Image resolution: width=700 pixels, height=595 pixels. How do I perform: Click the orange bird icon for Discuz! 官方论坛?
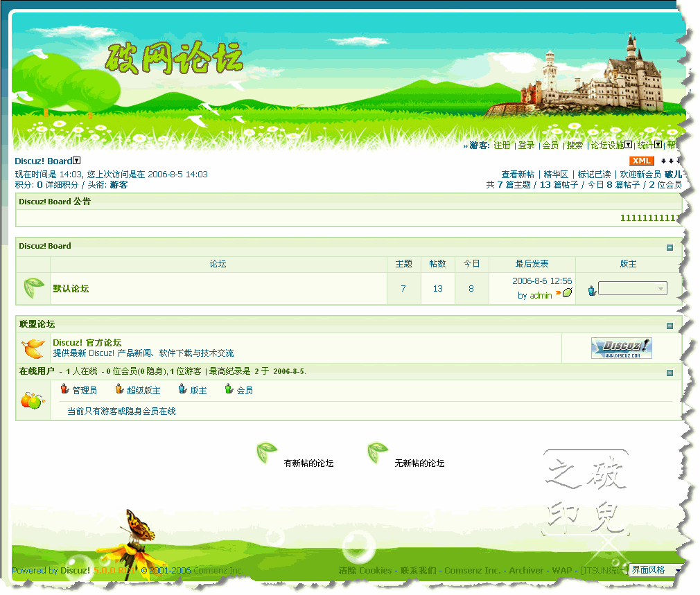coord(33,348)
